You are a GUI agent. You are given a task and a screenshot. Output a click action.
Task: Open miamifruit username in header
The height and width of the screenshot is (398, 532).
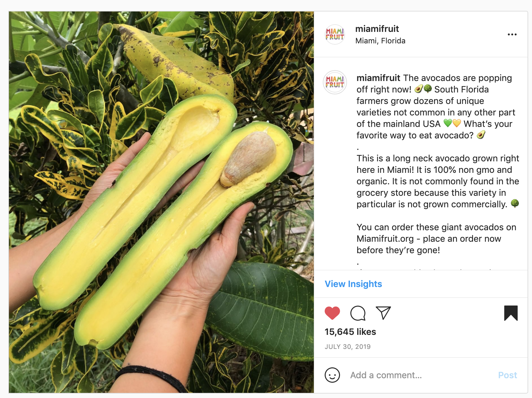[x=377, y=29]
